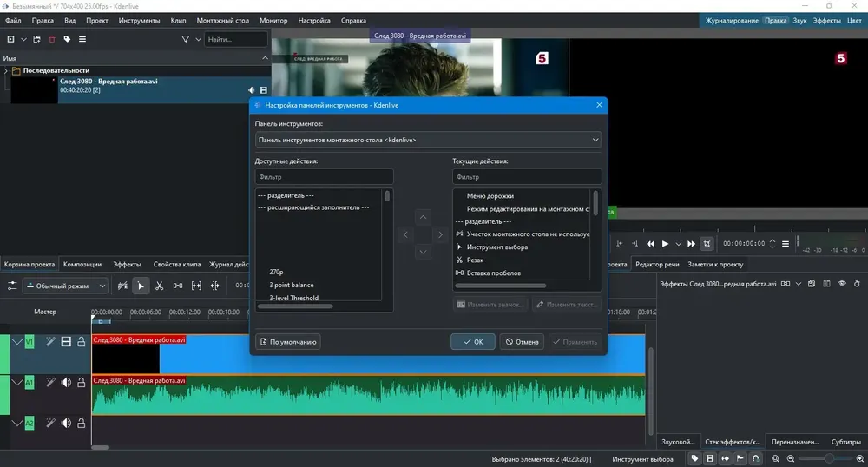This screenshot has height=467, width=868.
Task: Open the Обычный режим edit mode dropdown
Action: click(65, 286)
